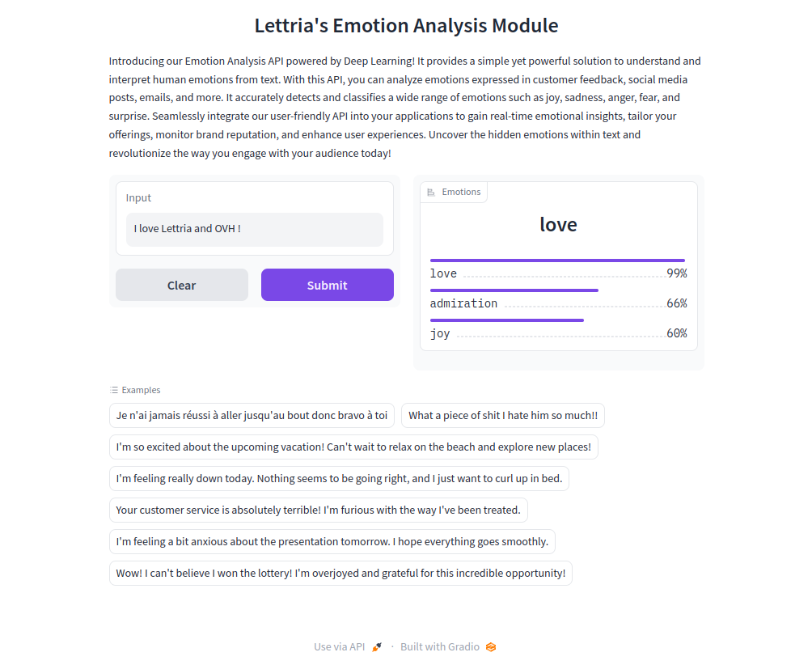The image size is (812, 665).
Task: Click the Examples list icon
Action: (x=114, y=390)
